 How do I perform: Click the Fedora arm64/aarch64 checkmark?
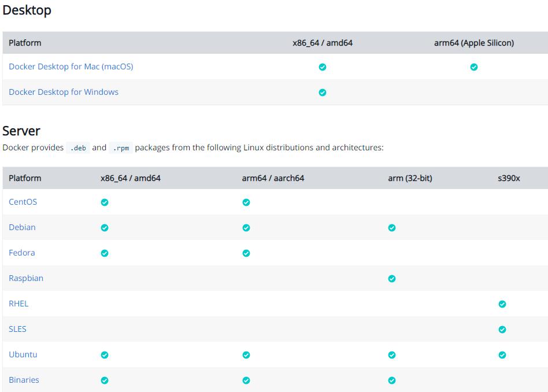246,253
